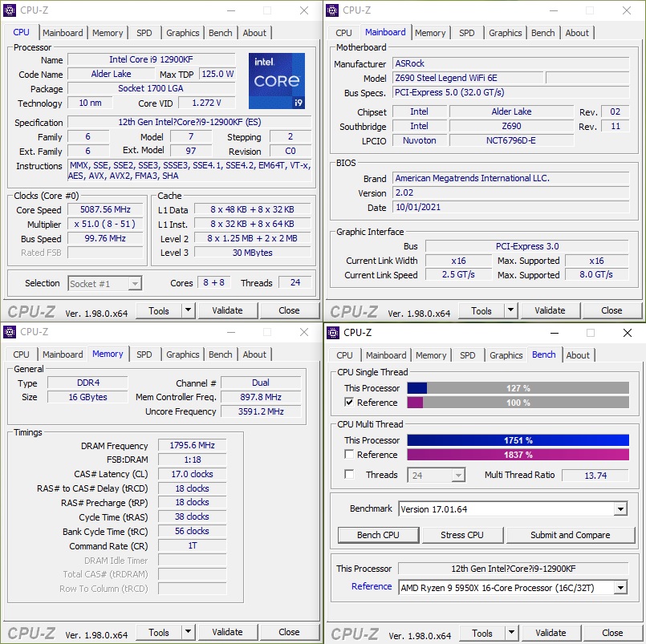Click the Current Link Speed value 2.5 GT/s
646x644 pixels.
click(458, 274)
